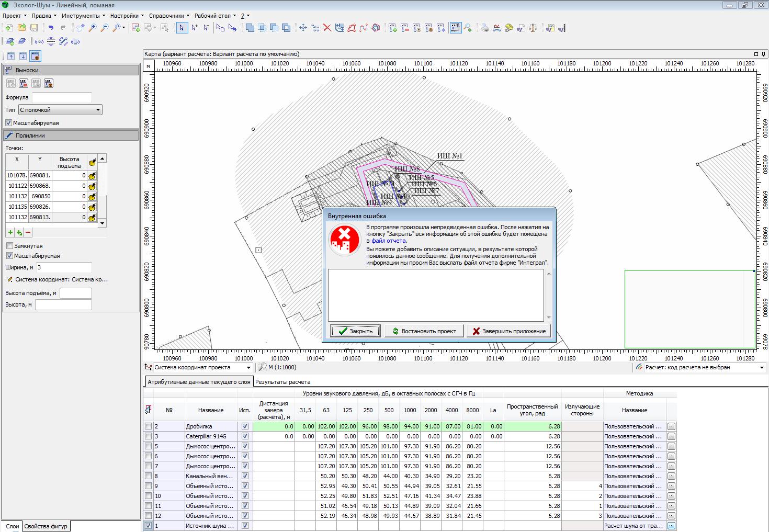Image resolution: width=769 pixels, height=532 pixels.
Task: Click inside the error description text area
Action: [435, 295]
